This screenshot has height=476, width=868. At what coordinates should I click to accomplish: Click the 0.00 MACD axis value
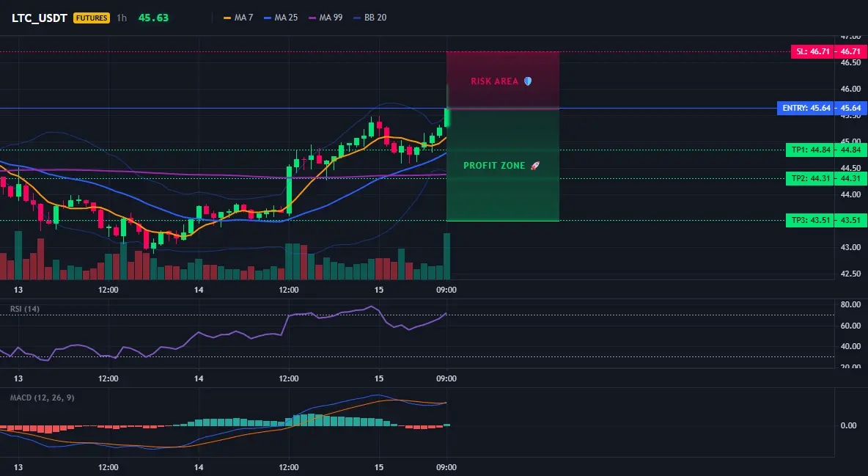[849, 425]
